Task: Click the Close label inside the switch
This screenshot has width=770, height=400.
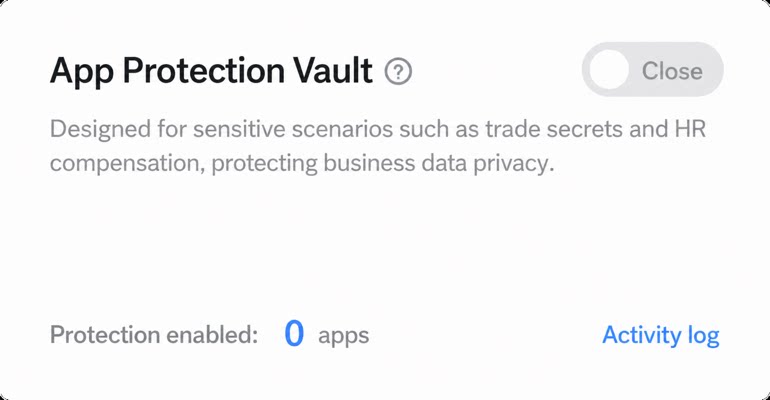Action: tap(672, 71)
